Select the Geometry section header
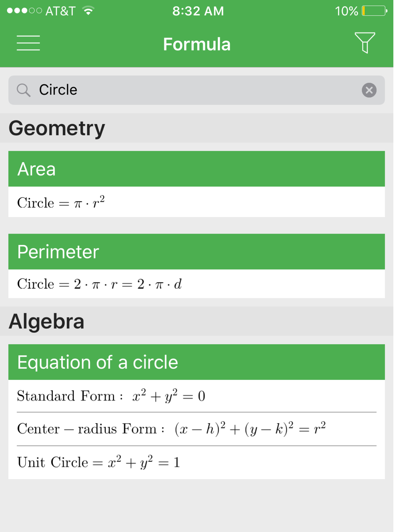This screenshot has height=532, width=399. point(57,128)
